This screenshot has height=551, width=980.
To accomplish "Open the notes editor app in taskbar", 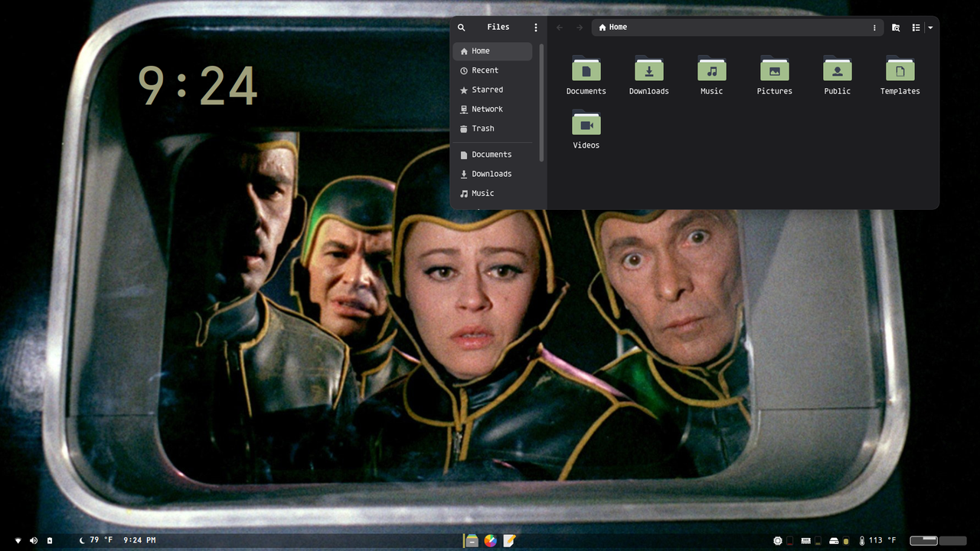I will coord(510,540).
